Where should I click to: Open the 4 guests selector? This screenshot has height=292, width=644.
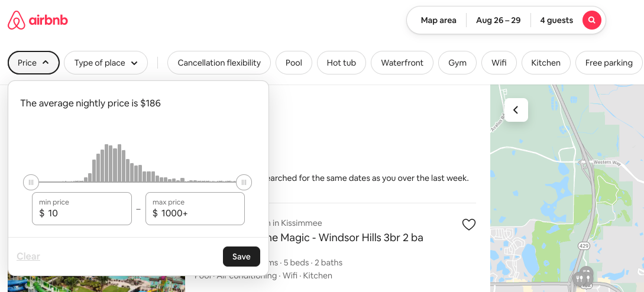[x=556, y=21]
